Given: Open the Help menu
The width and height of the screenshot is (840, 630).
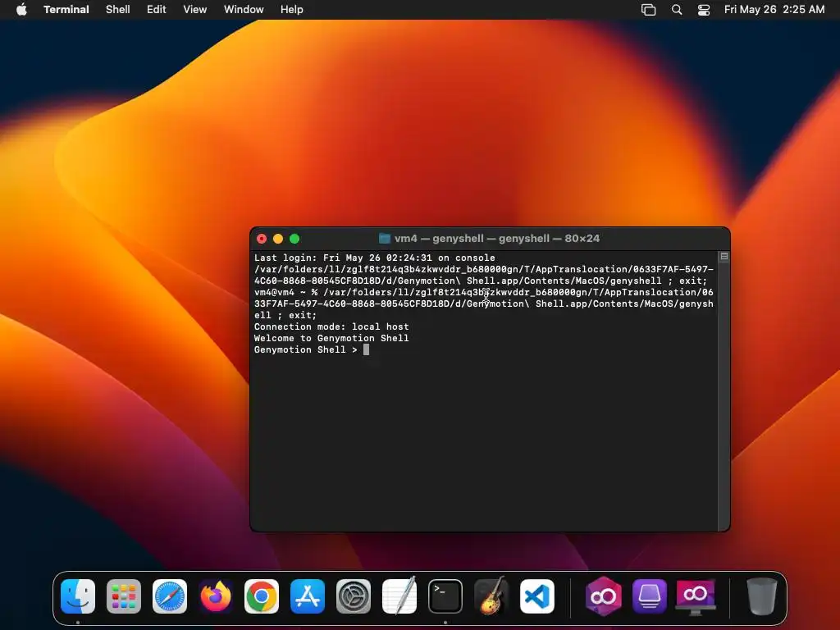Looking at the screenshot, I should coord(292,10).
